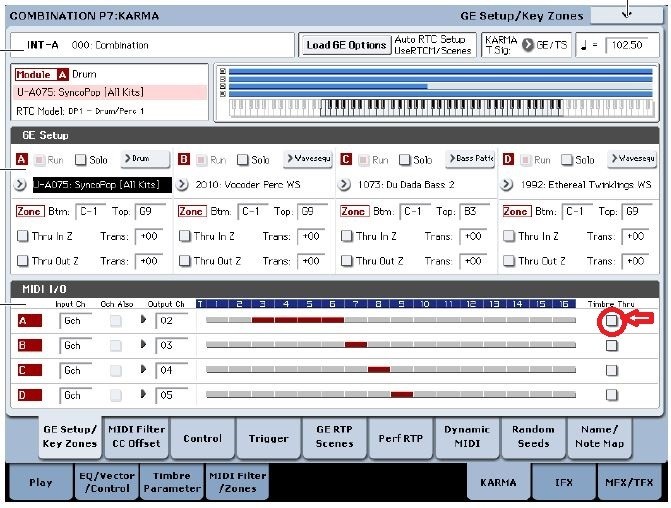Click the keyboard zone display map
Viewport: 671px width, 508px height.
437,93
